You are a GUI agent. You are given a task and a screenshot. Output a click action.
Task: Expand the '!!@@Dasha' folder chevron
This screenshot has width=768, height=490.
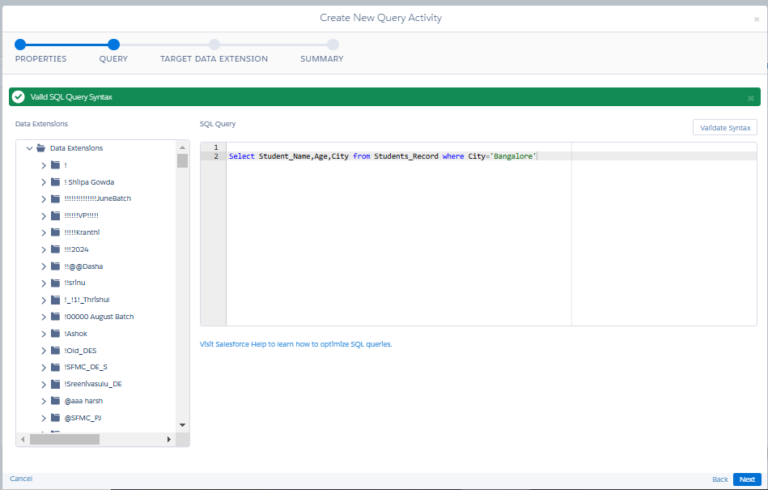[x=44, y=267]
